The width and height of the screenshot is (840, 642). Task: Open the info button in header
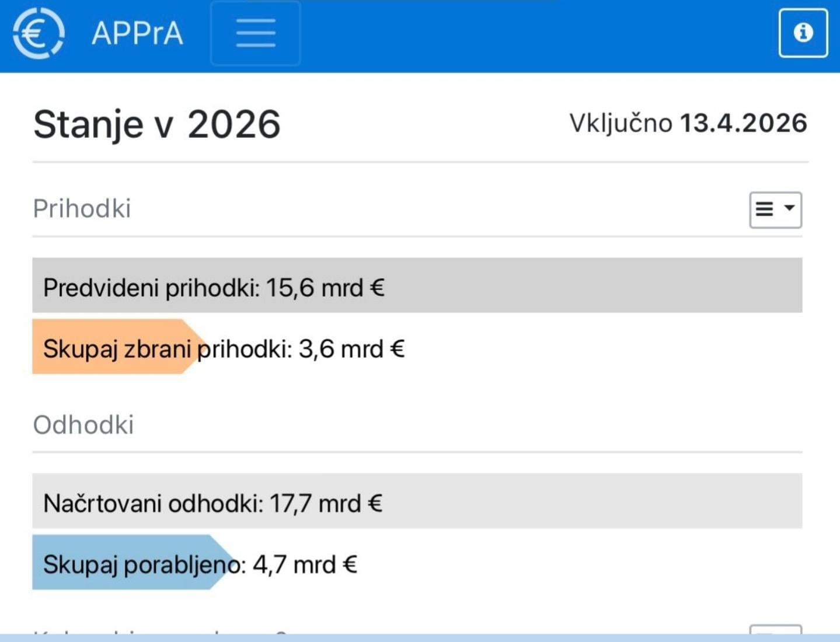[803, 33]
